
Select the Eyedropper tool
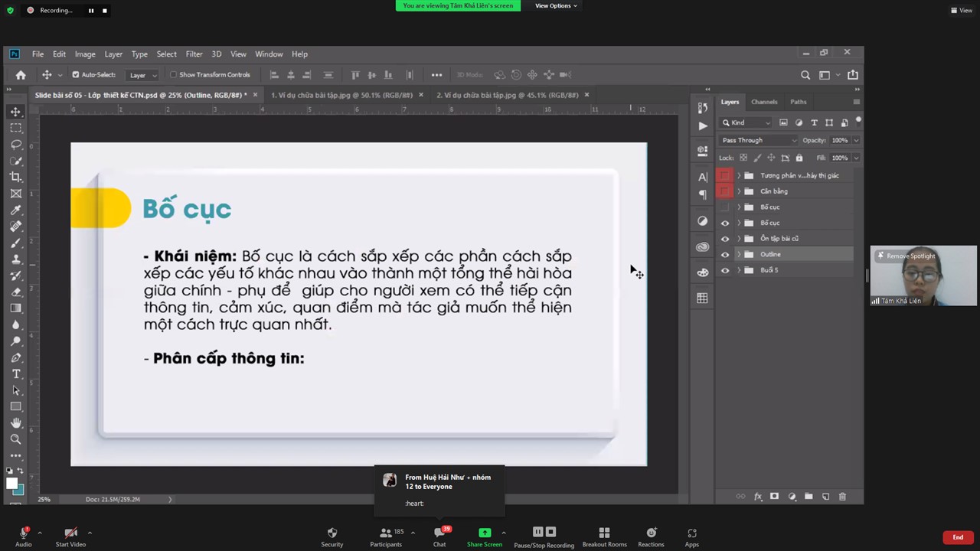coord(15,210)
